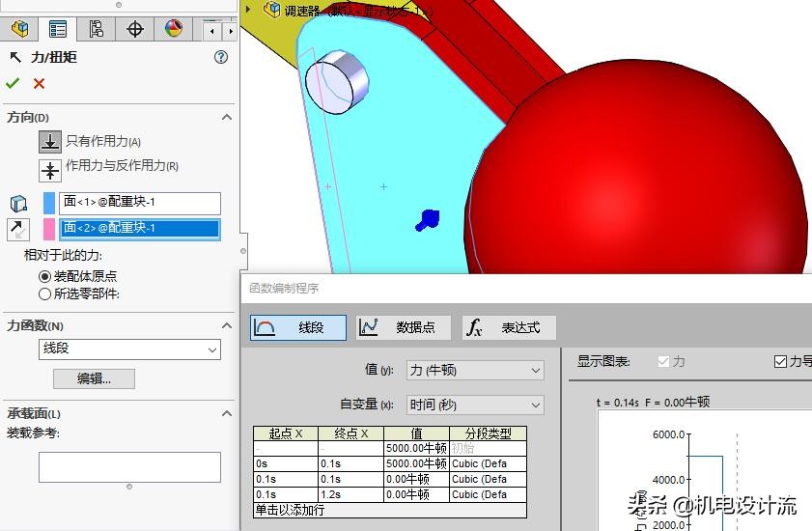Open the 值(y) 力(牛顿) dropdown

pos(475,370)
